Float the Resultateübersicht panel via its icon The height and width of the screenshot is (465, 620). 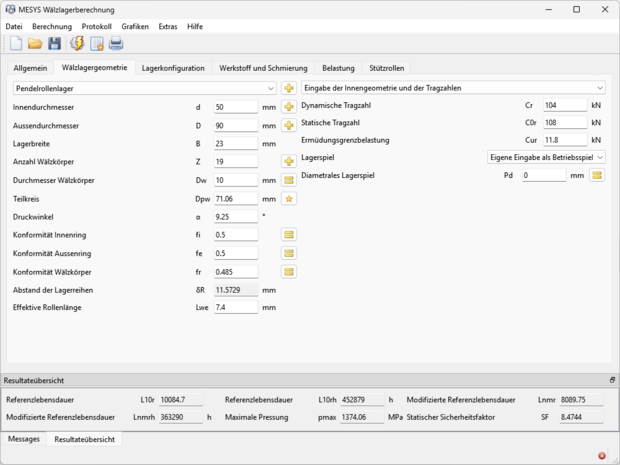tap(612, 381)
